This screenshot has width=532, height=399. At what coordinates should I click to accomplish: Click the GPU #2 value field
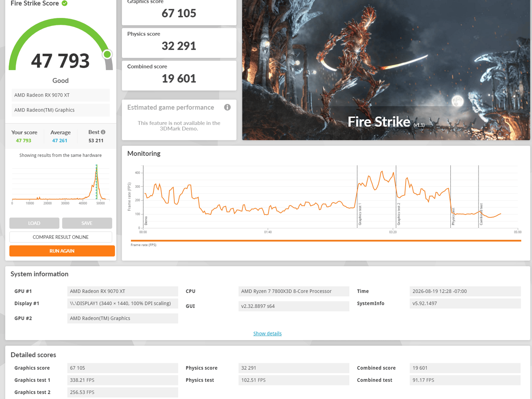click(123, 318)
